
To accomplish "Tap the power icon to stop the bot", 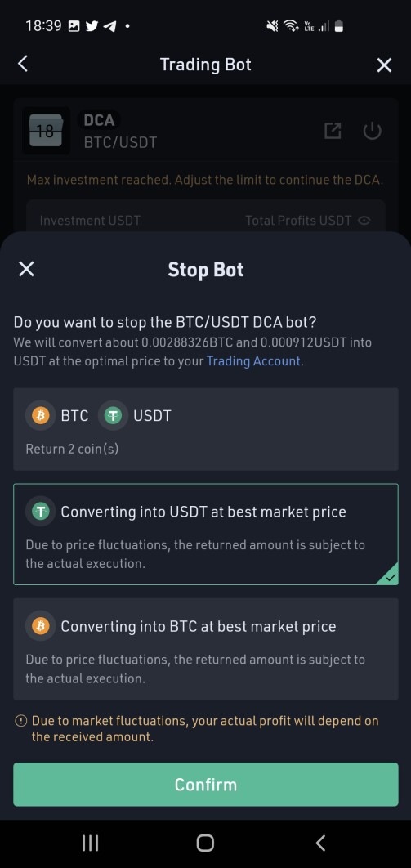I will pyautogui.click(x=373, y=131).
